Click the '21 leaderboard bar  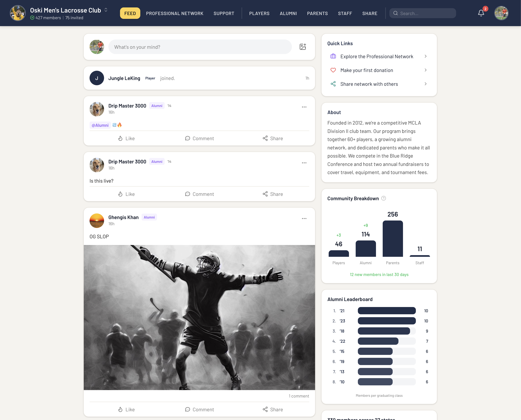[x=386, y=311]
